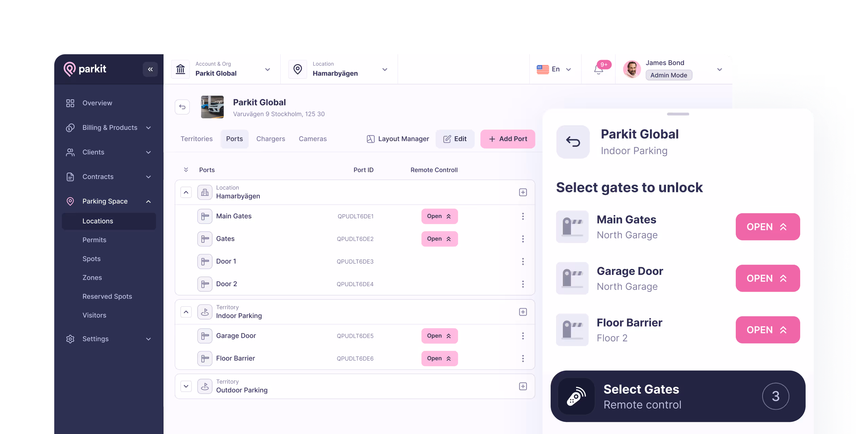The width and height of the screenshot is (868, 434).
Task: Click the Edit button
Action: [x=455, y=139]
